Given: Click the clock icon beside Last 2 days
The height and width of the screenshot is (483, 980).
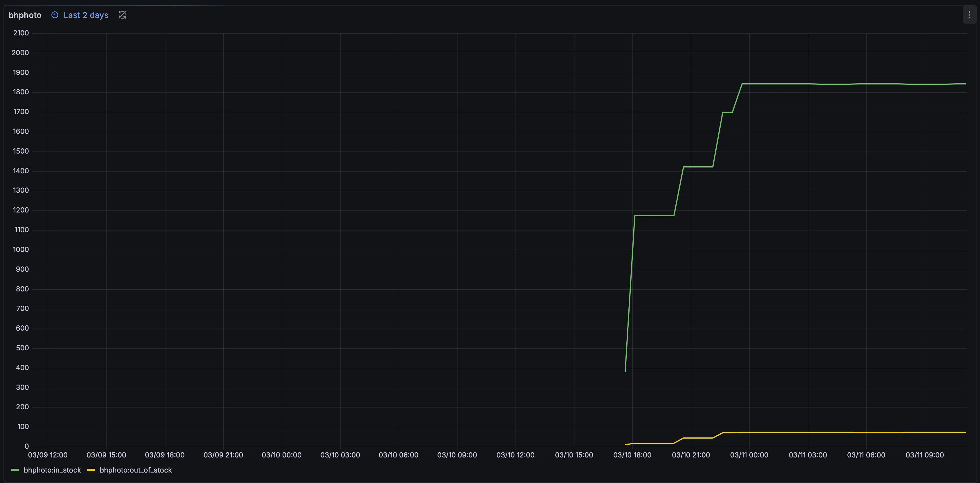Looking at the screenshot, I should [x=55, y=15].
